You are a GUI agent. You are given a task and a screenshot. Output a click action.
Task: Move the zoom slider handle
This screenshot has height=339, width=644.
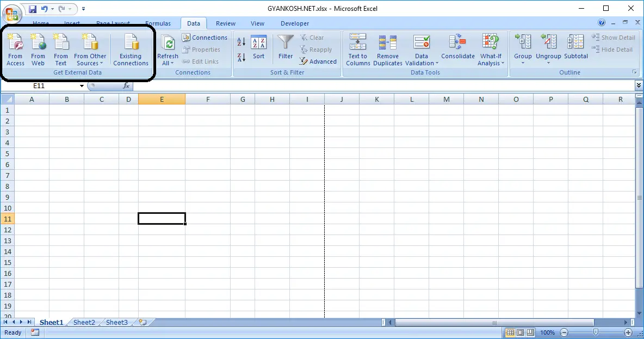point(596,332)
